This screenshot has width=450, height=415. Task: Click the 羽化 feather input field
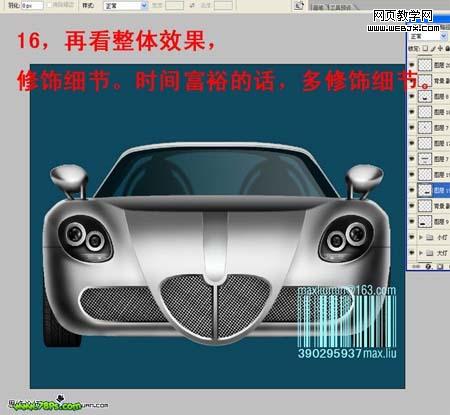33,5
